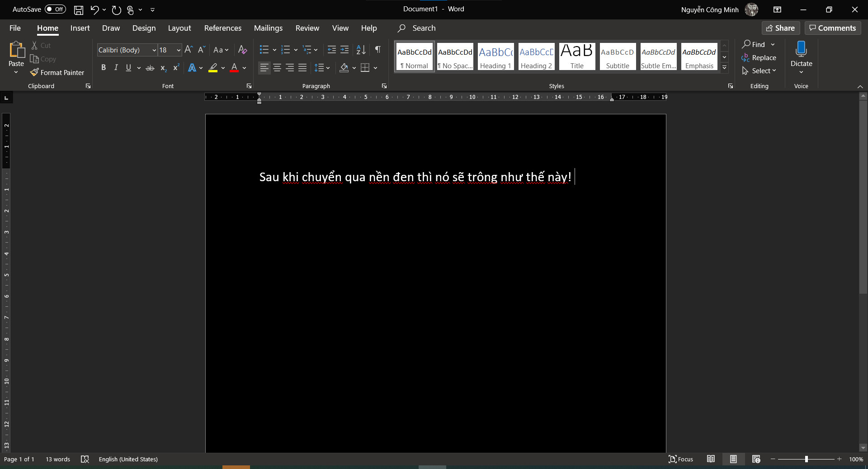Click the Clear All Formatting icon
868x469 pixels.
pos(242,50)
